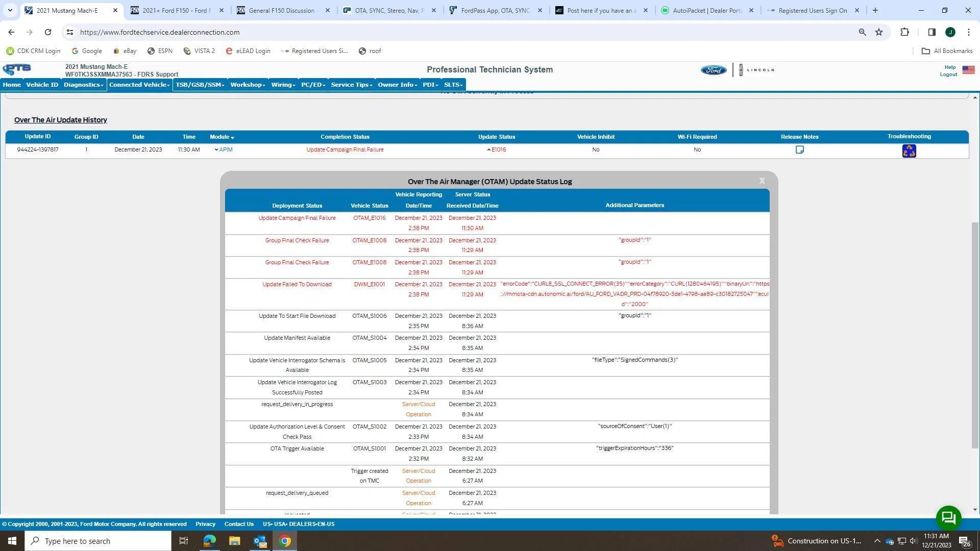
Task: Expand the Diagnostics dropdown menu
Action: 84,85
